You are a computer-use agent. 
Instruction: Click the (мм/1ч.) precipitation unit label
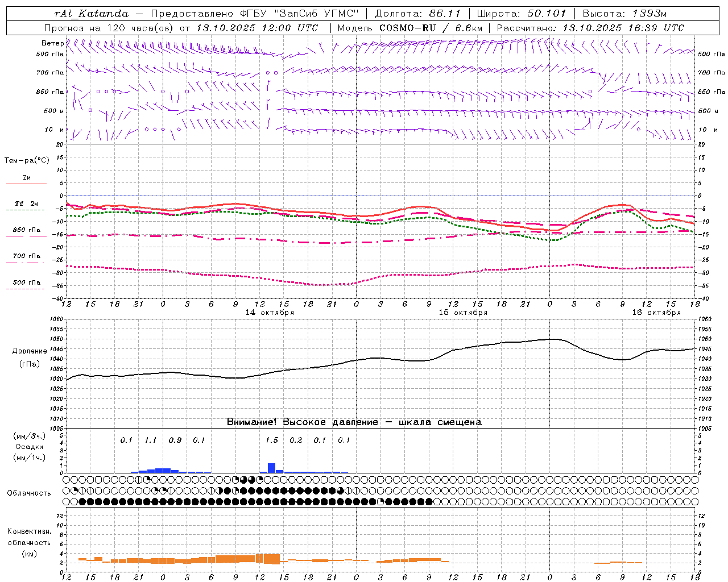click(x=30, y=458)
